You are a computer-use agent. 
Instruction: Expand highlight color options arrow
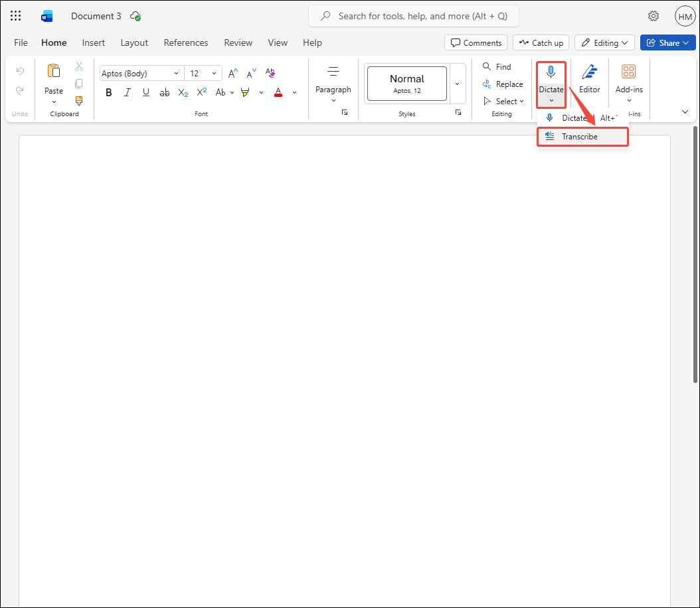tap(261, 93)
